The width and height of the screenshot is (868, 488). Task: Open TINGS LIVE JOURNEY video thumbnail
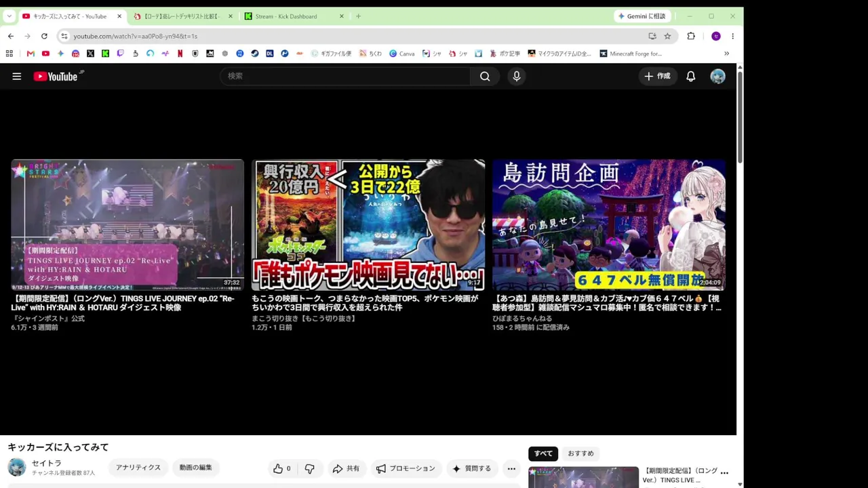pos(127,225)
